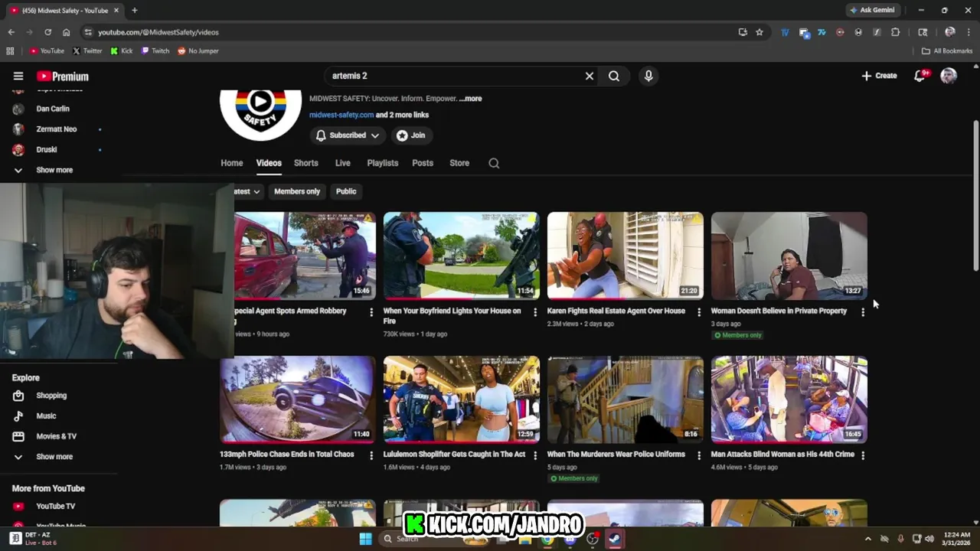
Task: Open the Live tab
Action: 342,163
